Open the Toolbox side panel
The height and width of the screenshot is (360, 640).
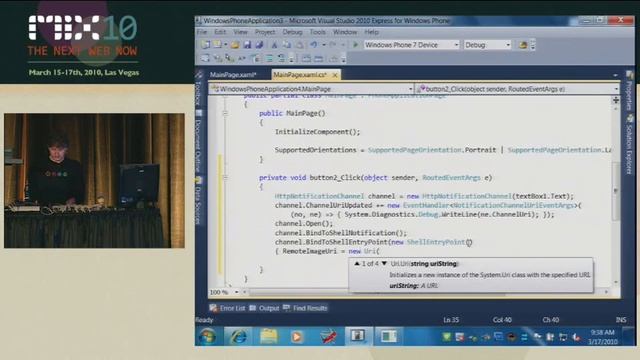point(199,89)
